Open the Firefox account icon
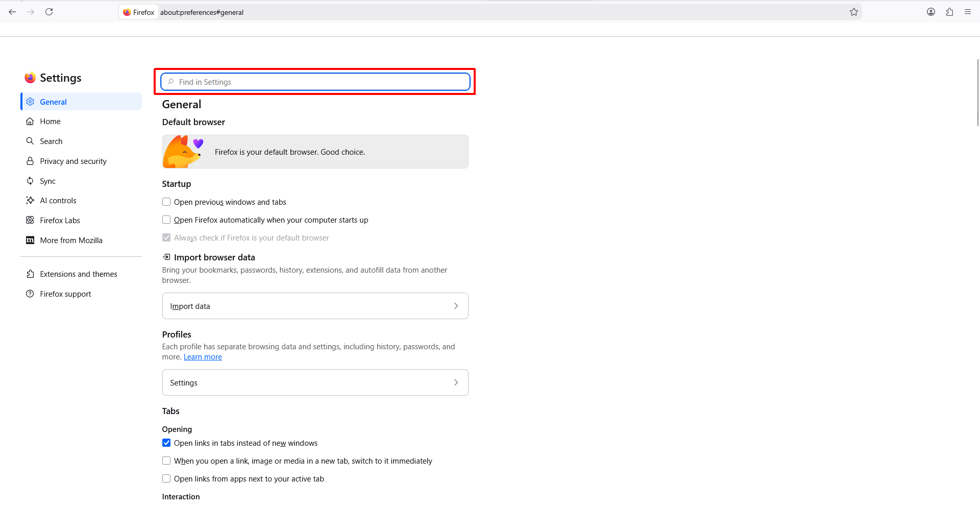980x506 pixels. [x=931, y=12]
